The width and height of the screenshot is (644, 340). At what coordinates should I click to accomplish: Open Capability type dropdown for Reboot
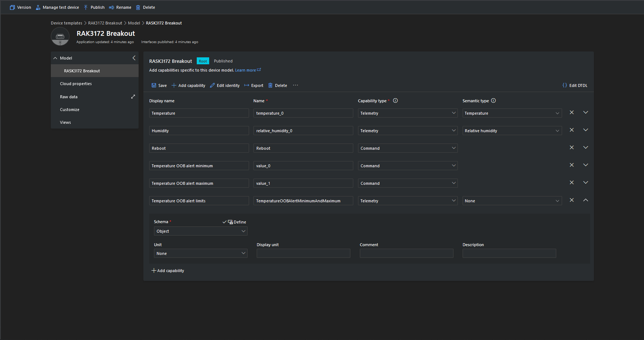point(407,148)
